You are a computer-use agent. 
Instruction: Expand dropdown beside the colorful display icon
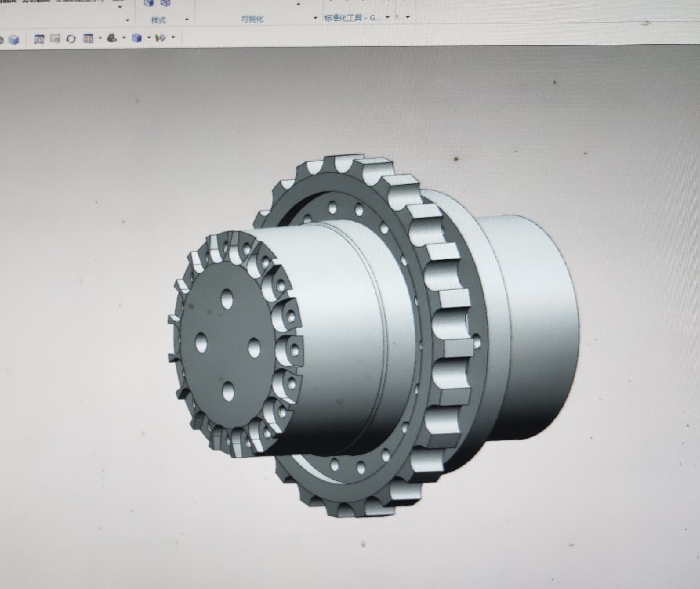point(173,37)
